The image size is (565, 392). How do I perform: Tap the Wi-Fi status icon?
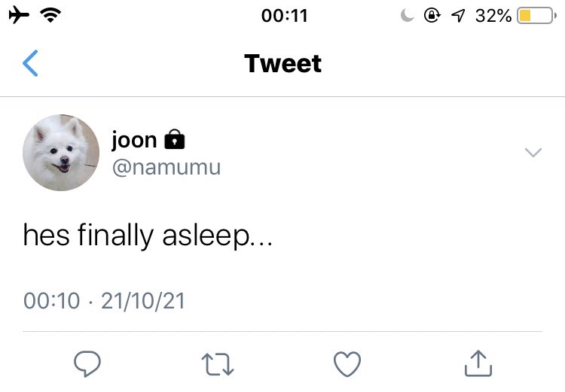coord(50,16)
